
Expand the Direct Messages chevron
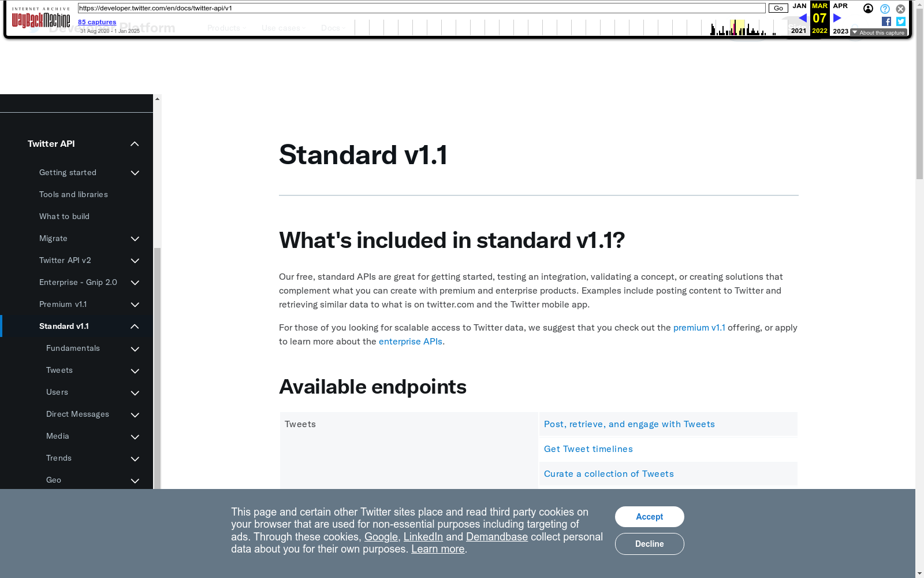tap(135, 414)
